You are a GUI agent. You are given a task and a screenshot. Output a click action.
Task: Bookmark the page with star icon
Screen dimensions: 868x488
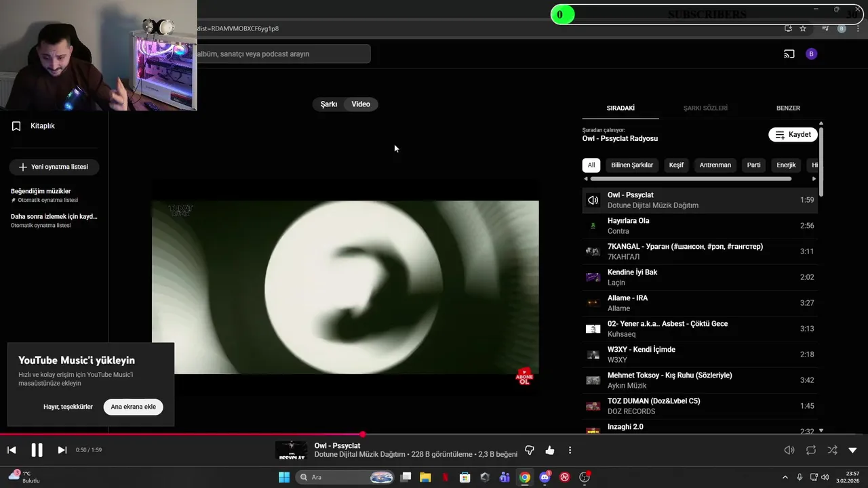pos(803,28)
